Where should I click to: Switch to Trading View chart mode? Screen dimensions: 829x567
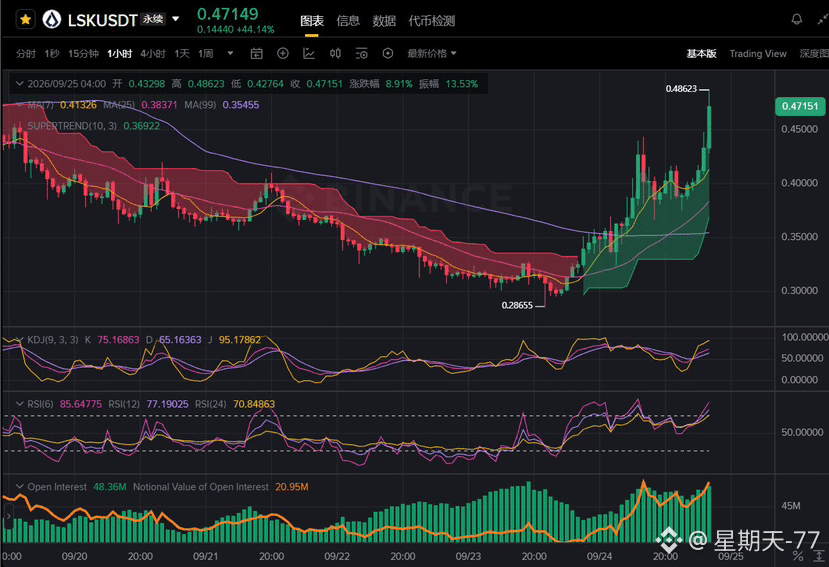pos(758,53)
